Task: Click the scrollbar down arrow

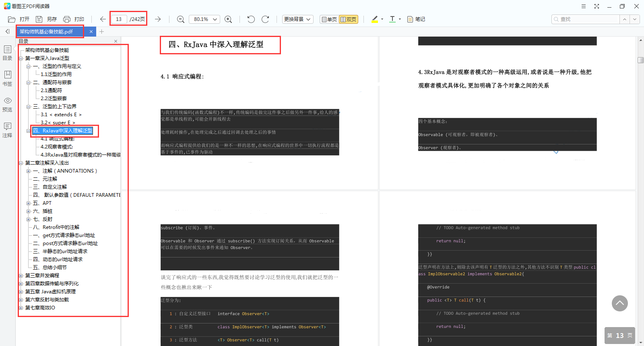Action: point(641,343)
